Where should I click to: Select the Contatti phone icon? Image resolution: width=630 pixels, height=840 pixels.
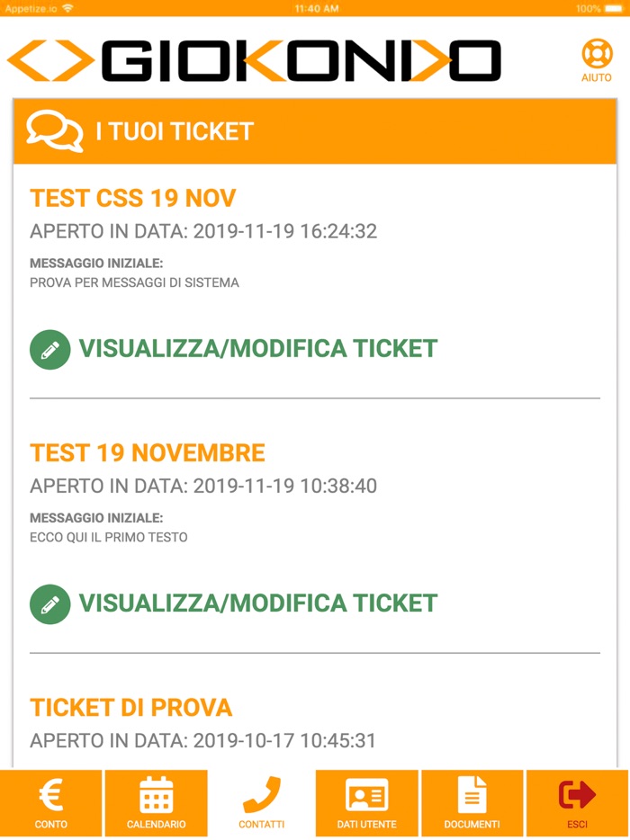pos(261,795)
